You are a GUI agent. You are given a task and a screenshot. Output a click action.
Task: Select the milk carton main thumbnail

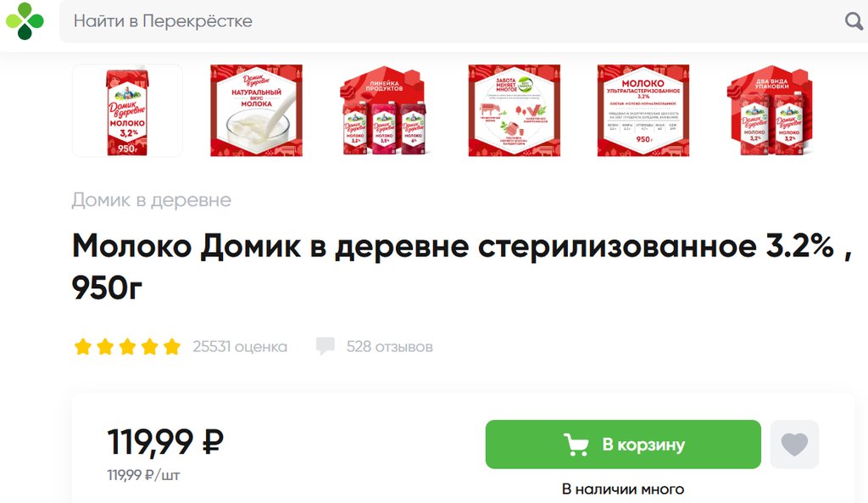pyautogui.click(x=127, y=110)
